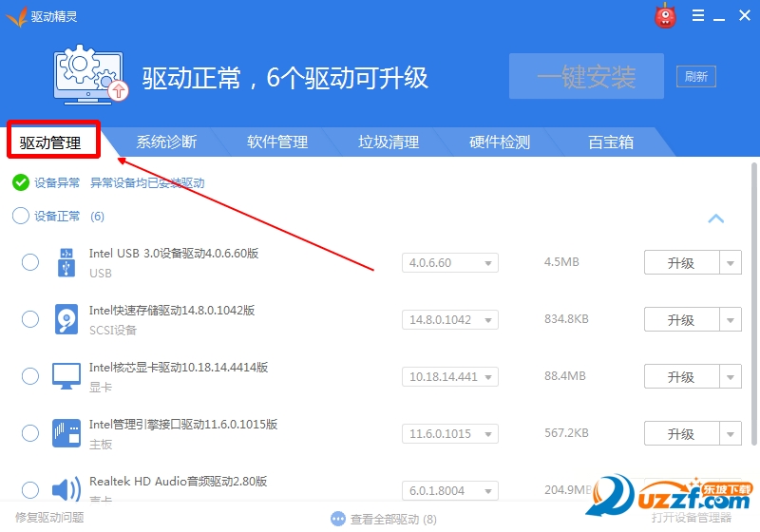The width and height of the screenshot is (760, 532).
Task: Click the 一键安装 button
Action: (x=586, y=76)
